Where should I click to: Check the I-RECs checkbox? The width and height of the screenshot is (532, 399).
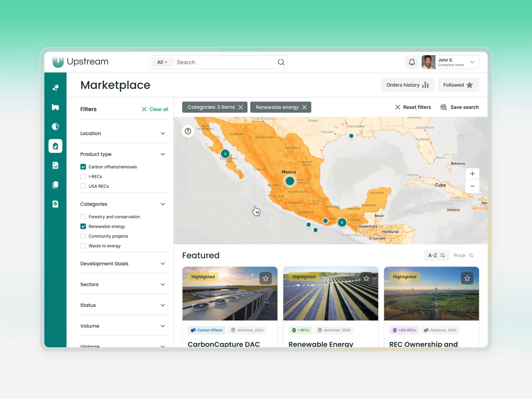tap(83, 177)
